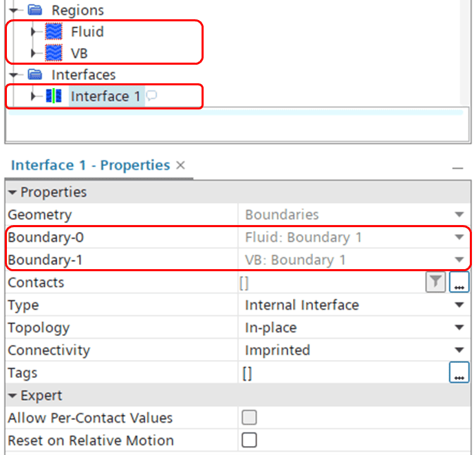Image resolution: width=476 pixels, height=455 pixels.
Task: Minimize the Properties panel
Action: 457,167
